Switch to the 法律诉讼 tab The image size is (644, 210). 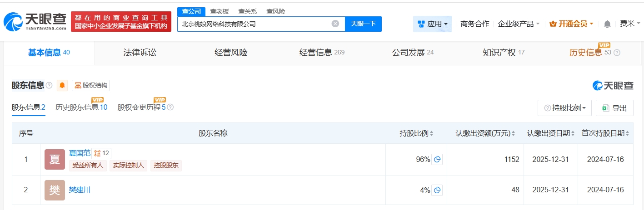[140, 53]
